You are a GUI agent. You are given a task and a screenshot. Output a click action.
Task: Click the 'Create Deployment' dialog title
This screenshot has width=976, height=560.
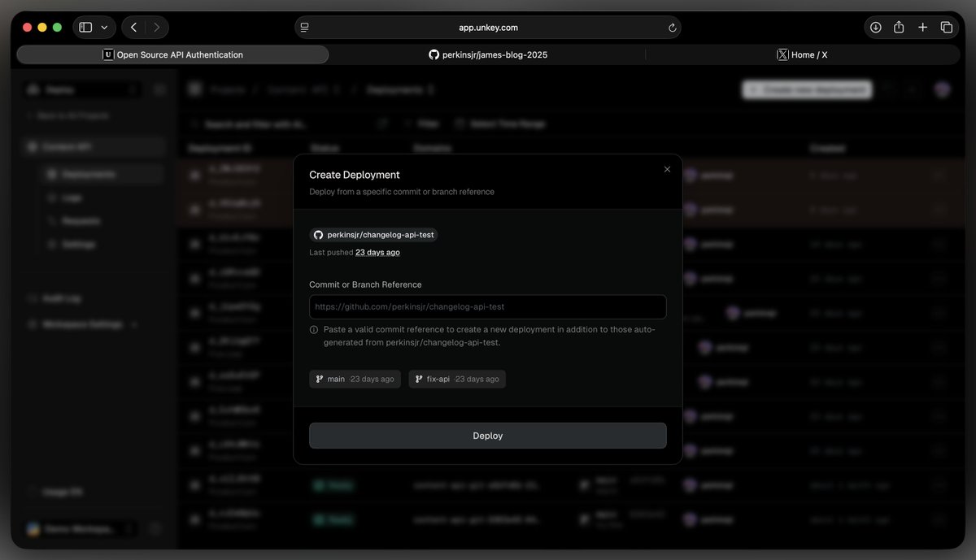[355, 175]
